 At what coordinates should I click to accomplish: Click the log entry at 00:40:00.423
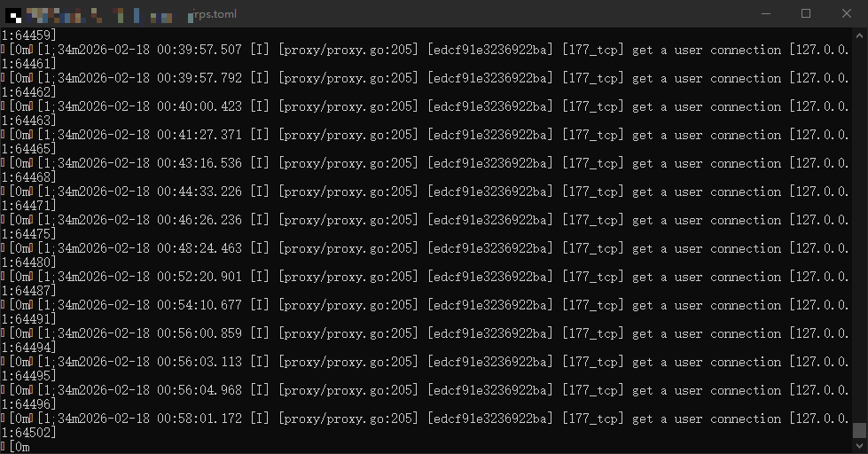tap(426, 106)
